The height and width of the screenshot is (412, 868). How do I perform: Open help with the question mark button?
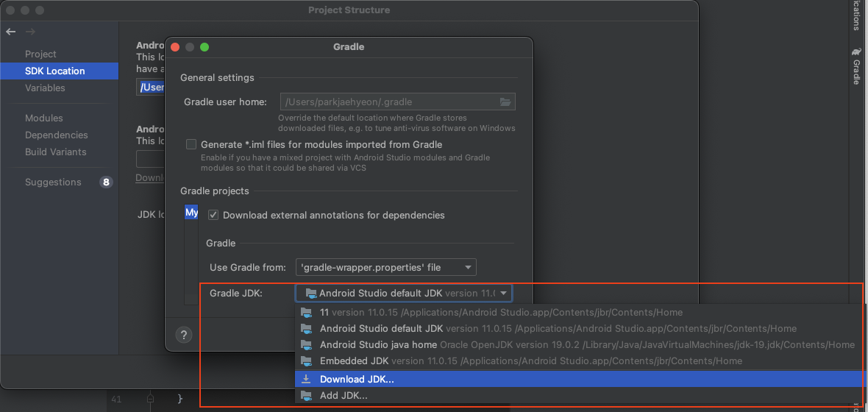tap(184, 335)
